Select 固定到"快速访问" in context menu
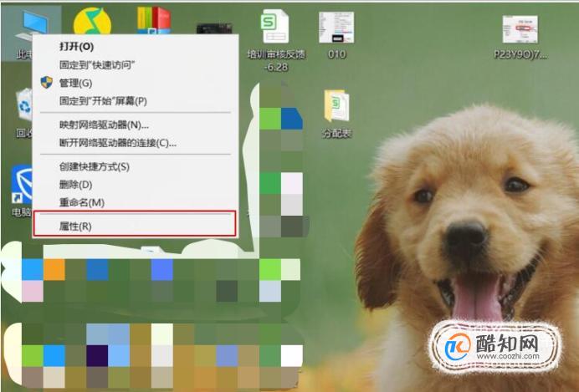This screenshot has height=392, width=579. coord(136,65)
